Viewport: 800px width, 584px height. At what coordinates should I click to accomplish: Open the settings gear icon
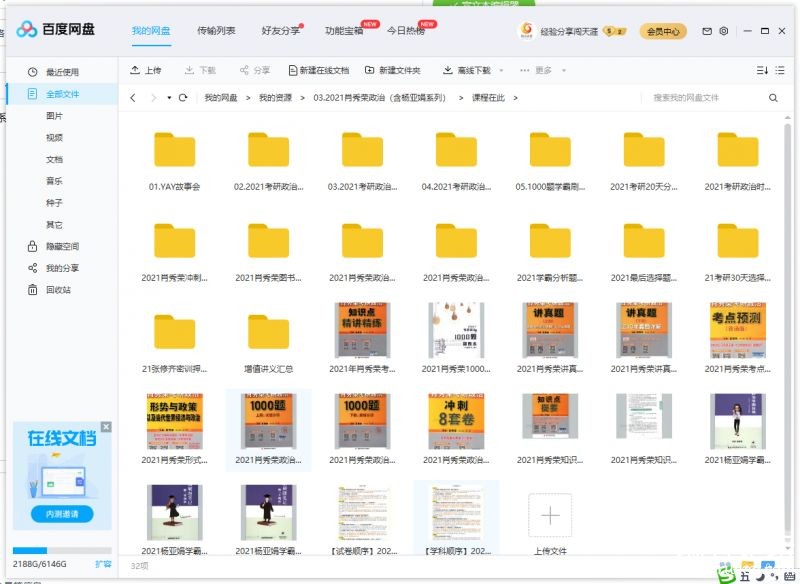coord(723,31)
